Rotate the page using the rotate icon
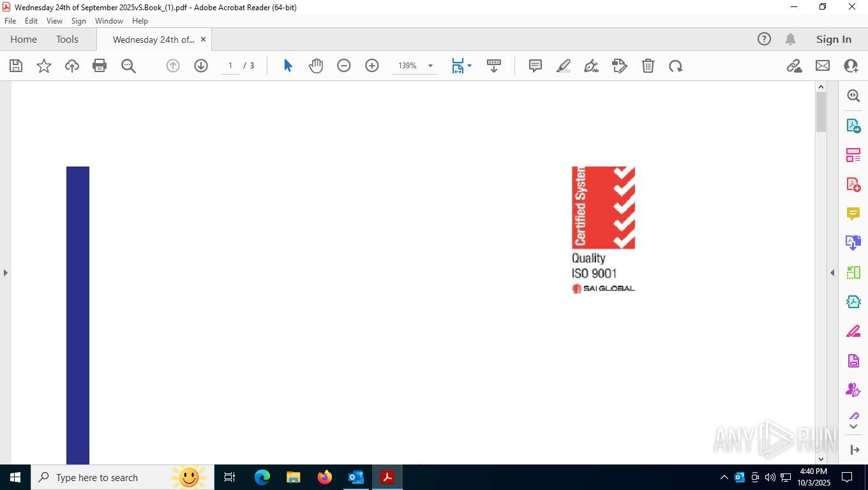The height and width of the screenshot is (490, 868). point(676,66)
